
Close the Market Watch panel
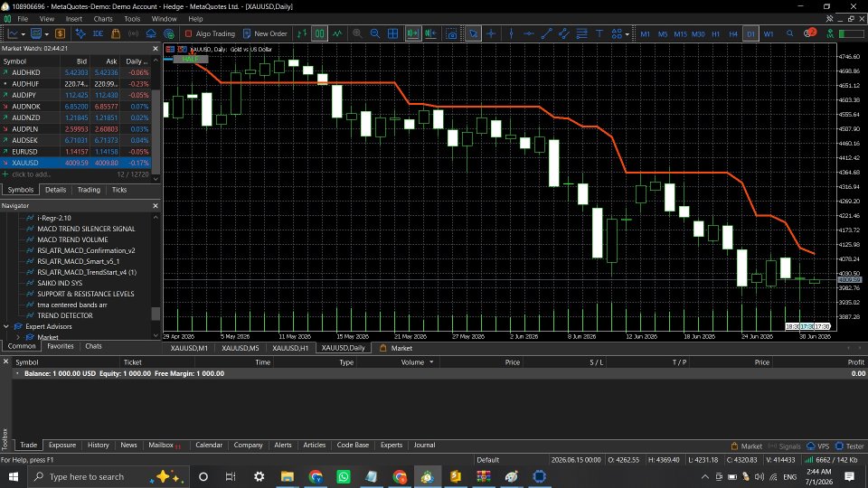155,49
